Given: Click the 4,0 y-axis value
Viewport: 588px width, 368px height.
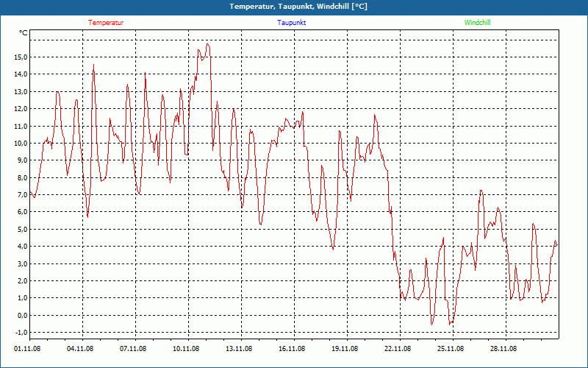Looking at the screenshot, I should 22,247.
